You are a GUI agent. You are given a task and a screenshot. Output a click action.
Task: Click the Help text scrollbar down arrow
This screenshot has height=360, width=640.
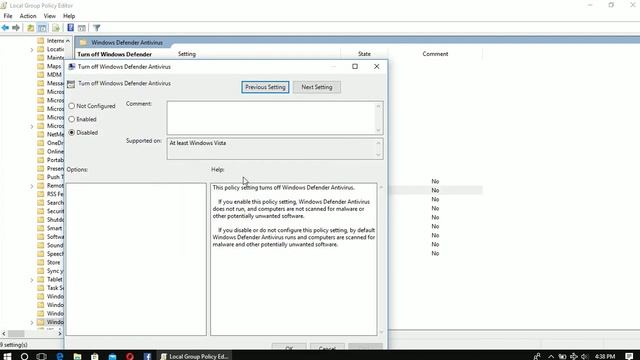381,332
